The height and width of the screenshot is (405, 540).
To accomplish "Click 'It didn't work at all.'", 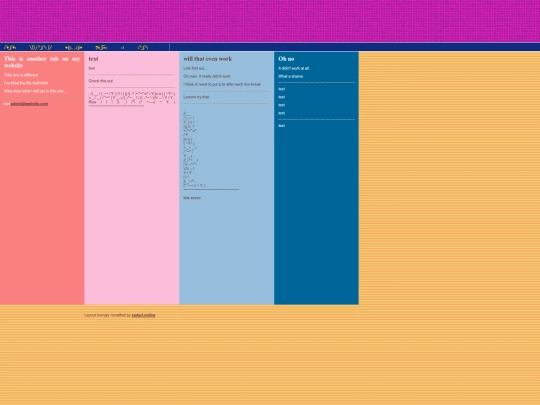I will click(294, 68).
